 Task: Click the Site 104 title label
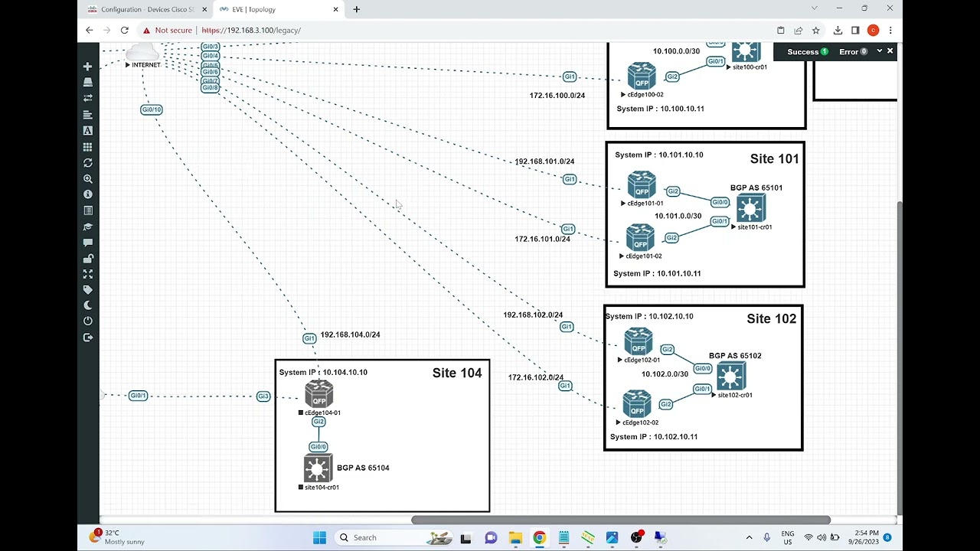click(x=457, y=373)
